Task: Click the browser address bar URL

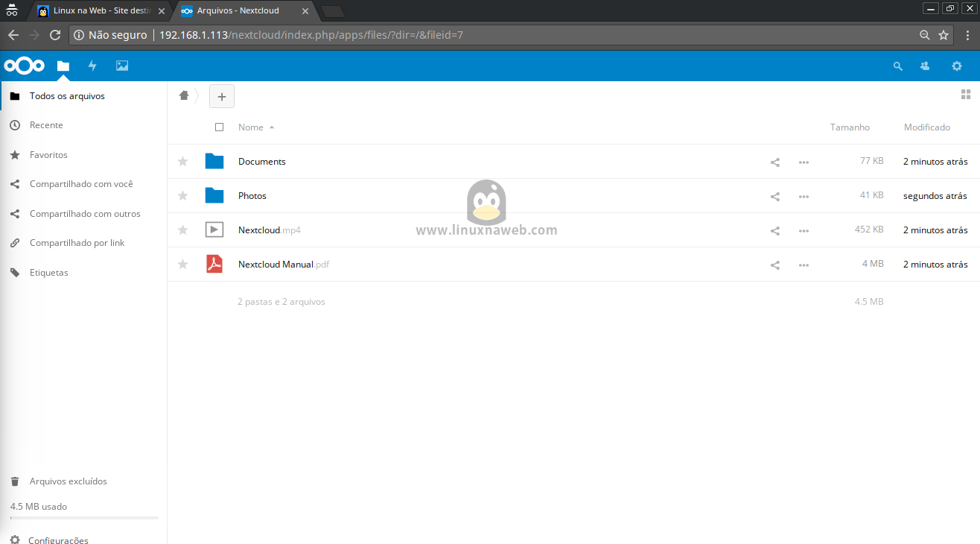Action: pyautogui.click(x=311, y=35)
